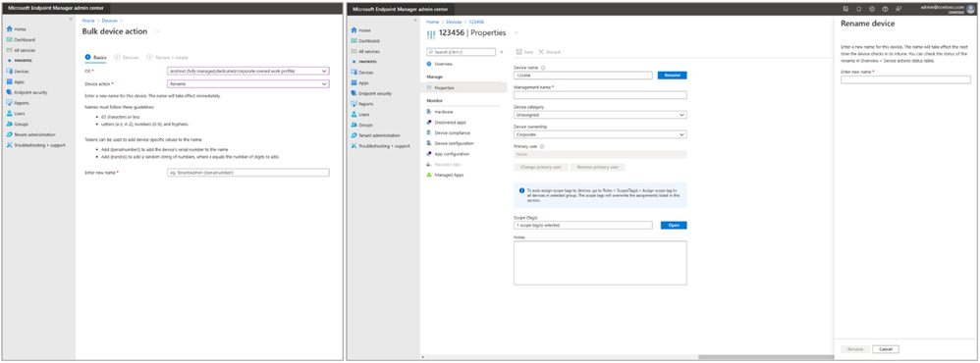Click the Cancel button in Rename device pane
980x363 pixels.
pyautogui.click(x=886, y=349)
